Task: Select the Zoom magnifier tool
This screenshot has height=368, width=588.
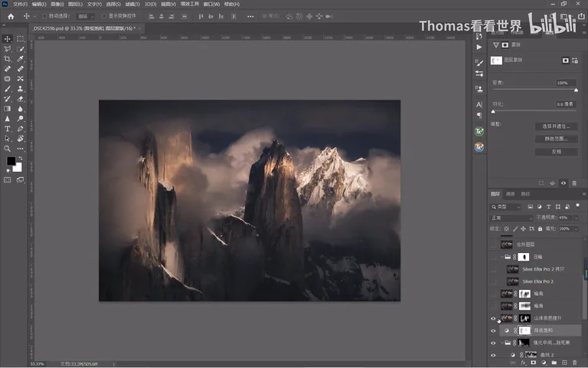Action: (x=7, y=149)
